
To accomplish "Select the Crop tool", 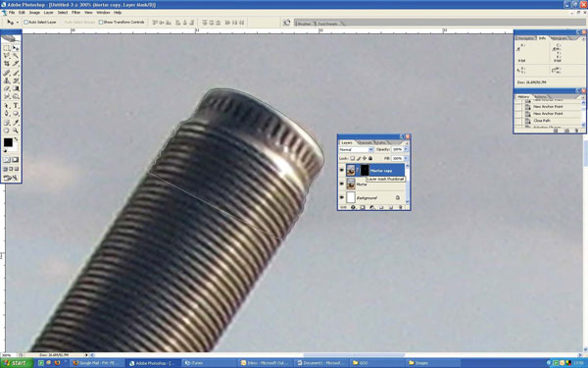I will [x=7, y=64].
